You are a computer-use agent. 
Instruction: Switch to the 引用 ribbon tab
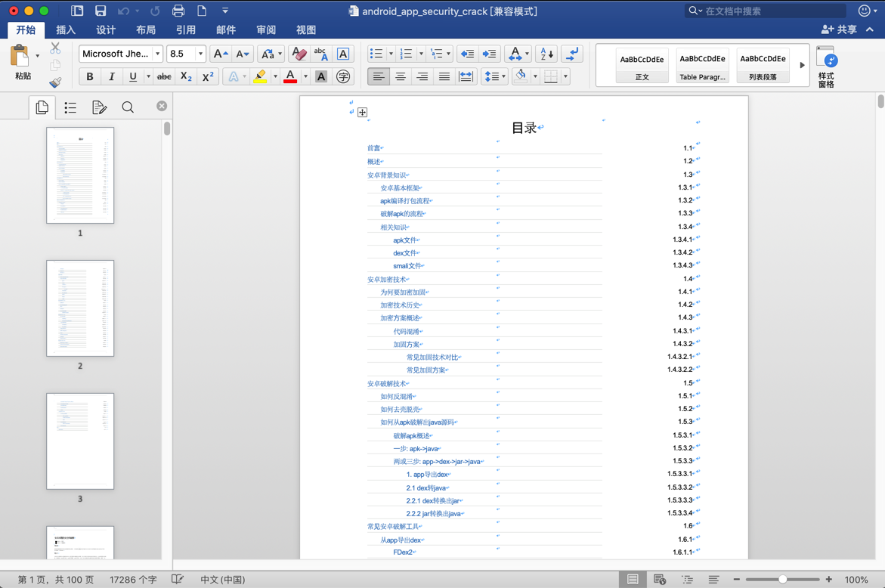(x=186, y=30)
